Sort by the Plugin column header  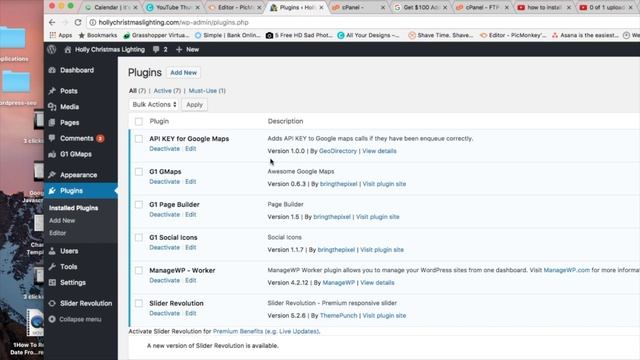159,121
